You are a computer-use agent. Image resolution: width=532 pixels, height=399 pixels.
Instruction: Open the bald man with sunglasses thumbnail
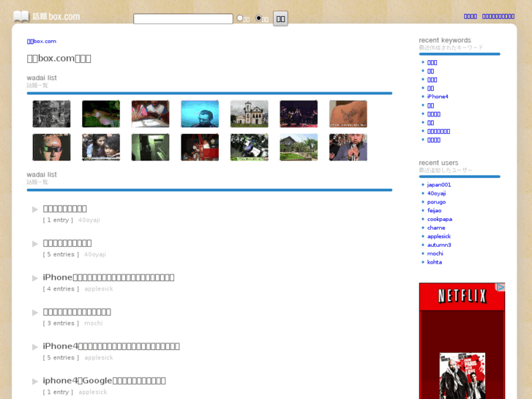click(x=51, y=147)
